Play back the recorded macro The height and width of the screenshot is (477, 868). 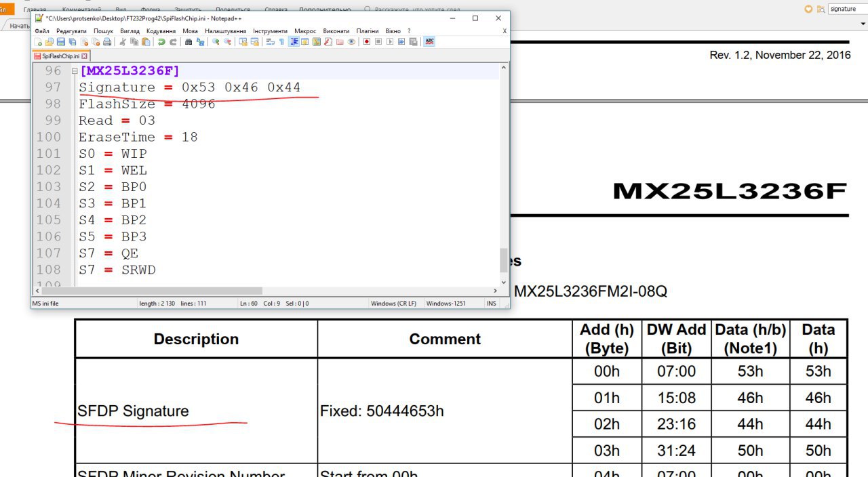click(x=390, y=42)
